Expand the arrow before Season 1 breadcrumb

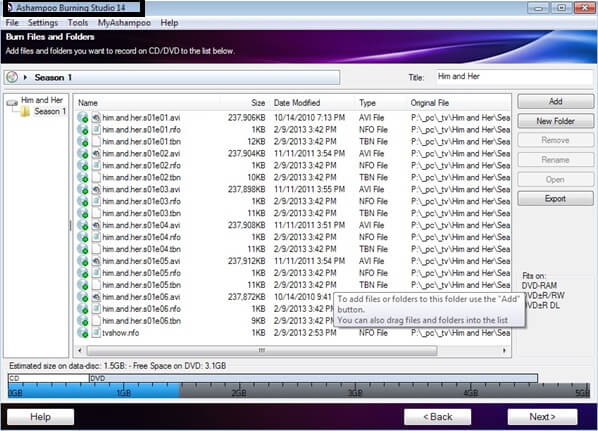point(25,77)
